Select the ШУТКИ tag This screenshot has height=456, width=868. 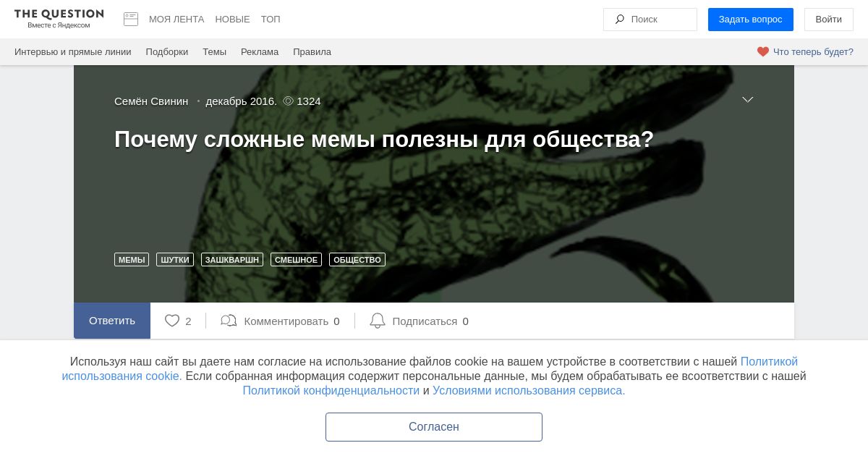point(175,260)
